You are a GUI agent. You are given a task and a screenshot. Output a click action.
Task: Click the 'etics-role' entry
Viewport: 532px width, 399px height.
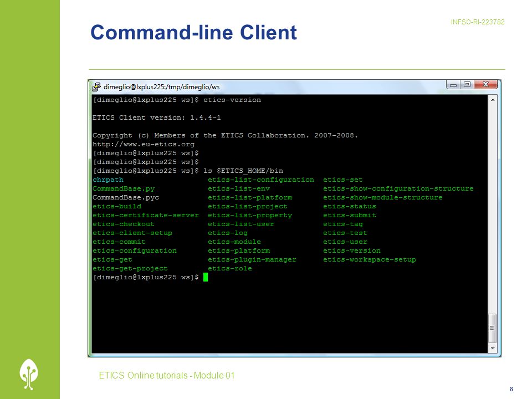(229, 268)
